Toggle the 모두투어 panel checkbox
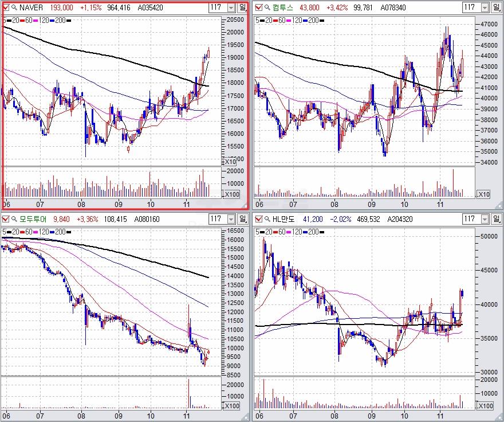504x422 pixels. [x=6, y=219]
